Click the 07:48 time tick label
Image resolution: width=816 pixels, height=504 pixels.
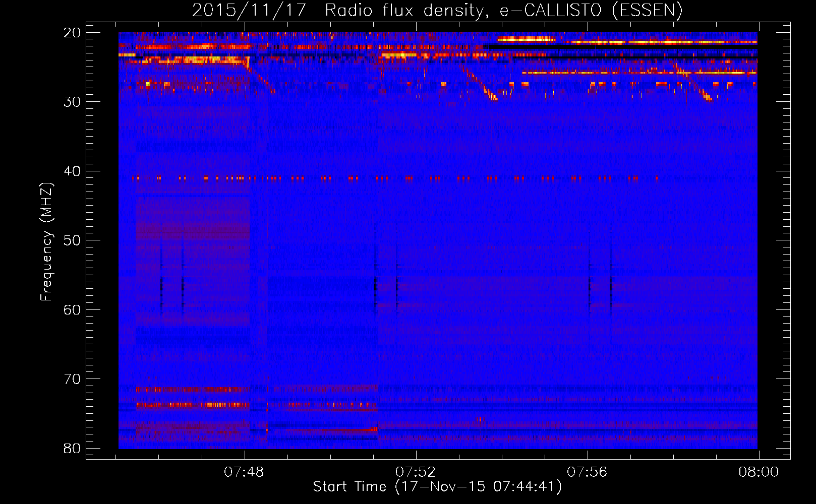coord(244,472)
